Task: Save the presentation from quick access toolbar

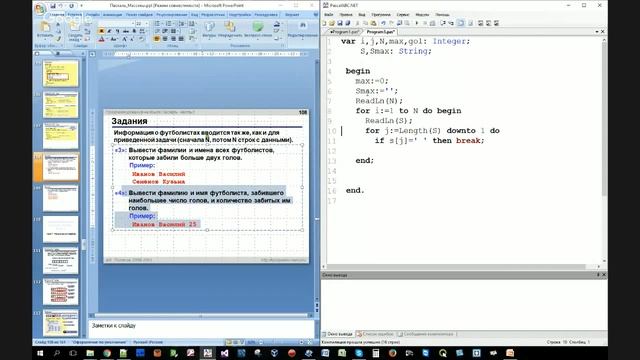Action: pos(53,6)
